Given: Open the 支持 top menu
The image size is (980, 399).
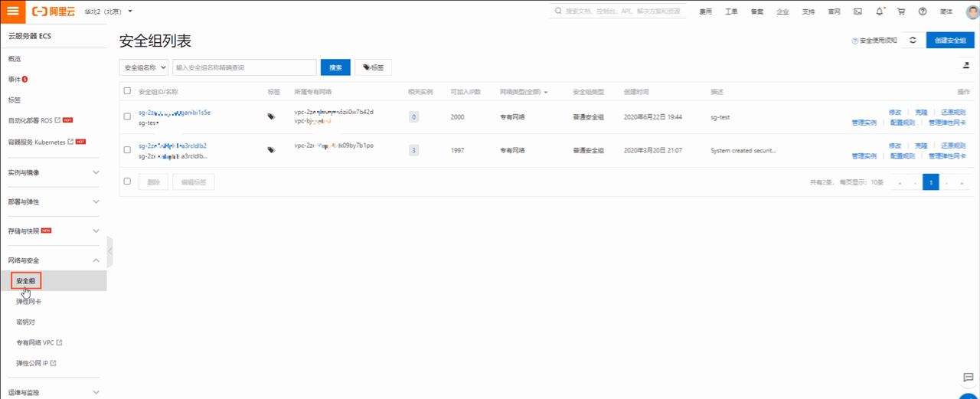Looking at the screenshot, I should [808, 11].
